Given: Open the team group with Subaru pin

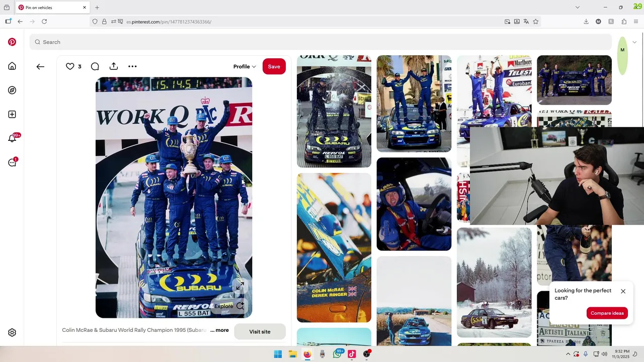Looking at the screenshot, I should pyautogui.click(x=574, y=80).
